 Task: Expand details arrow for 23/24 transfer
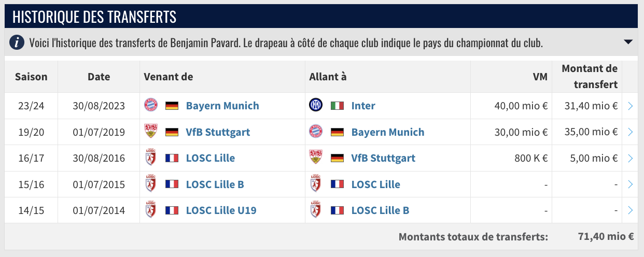[630, 106]
